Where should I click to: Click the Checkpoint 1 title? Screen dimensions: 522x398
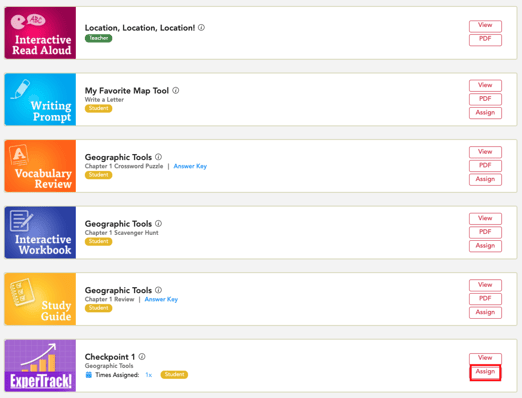tap(110, 357)
